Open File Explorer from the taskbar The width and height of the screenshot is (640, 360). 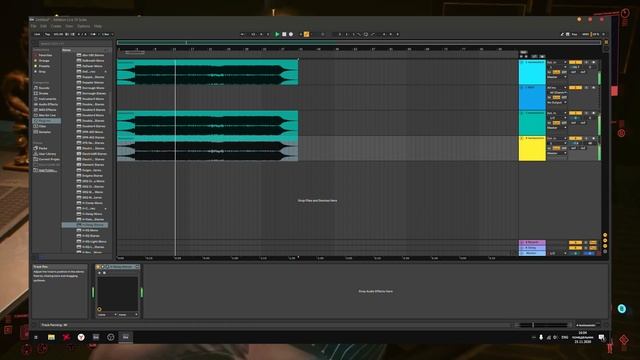51,337
